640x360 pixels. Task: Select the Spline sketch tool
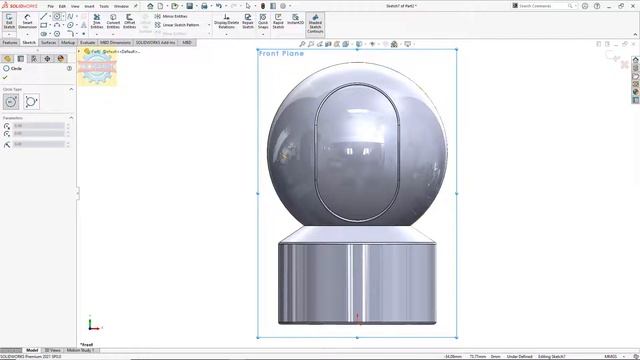[70, 16]
